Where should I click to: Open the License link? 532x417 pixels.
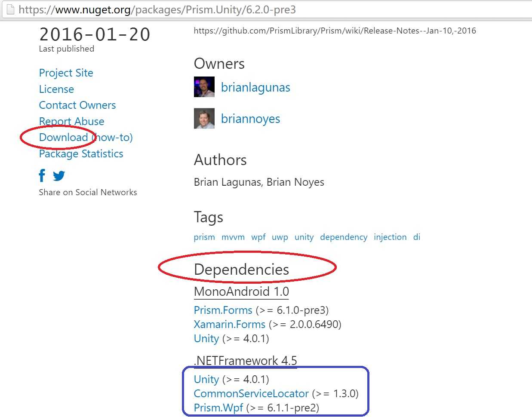click(56, 89)
